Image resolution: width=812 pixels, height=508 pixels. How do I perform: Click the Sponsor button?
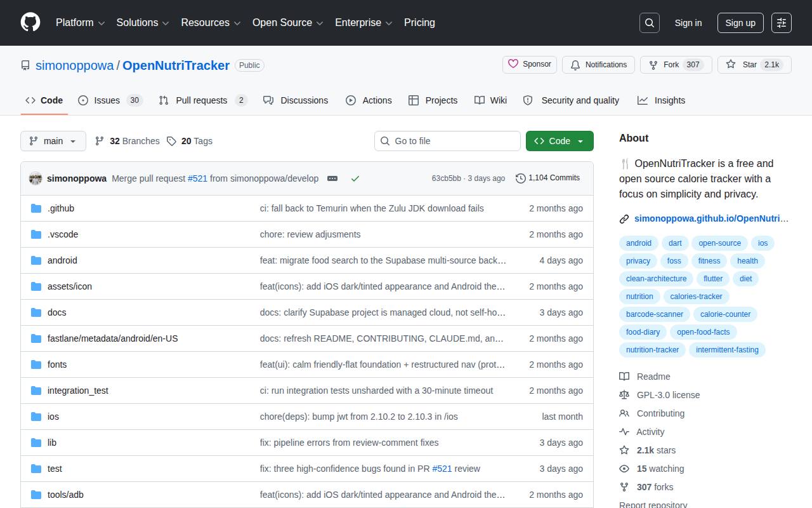click(530, 65)
